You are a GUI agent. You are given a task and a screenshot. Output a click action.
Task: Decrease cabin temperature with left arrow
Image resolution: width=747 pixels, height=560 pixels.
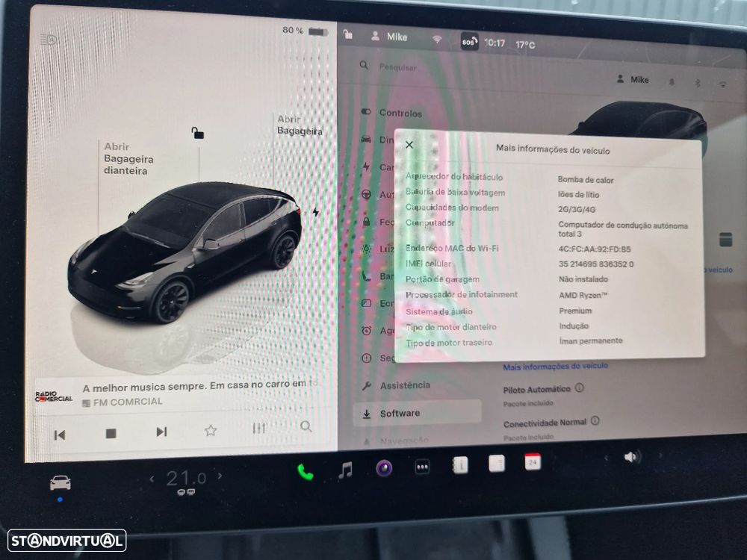click(x=152, y=479)
